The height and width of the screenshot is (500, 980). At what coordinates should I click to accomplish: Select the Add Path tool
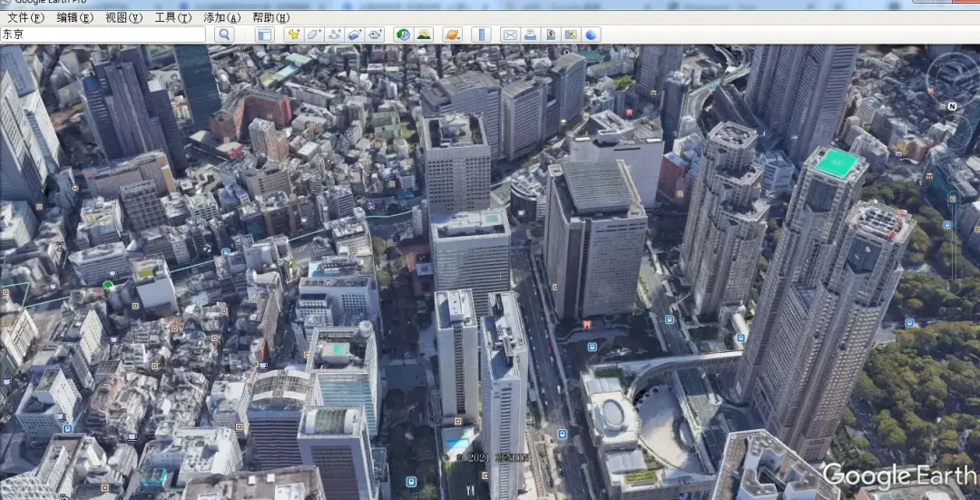[x=334, y=34]
